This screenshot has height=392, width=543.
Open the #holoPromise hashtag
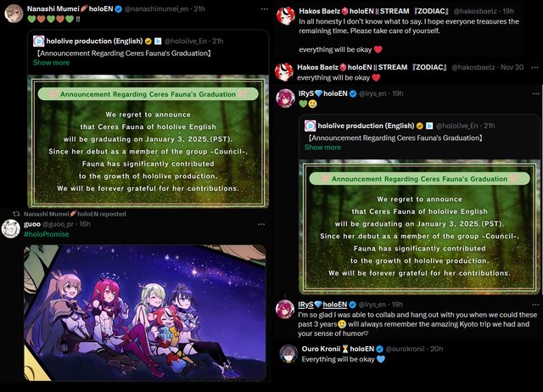[47, 234]
